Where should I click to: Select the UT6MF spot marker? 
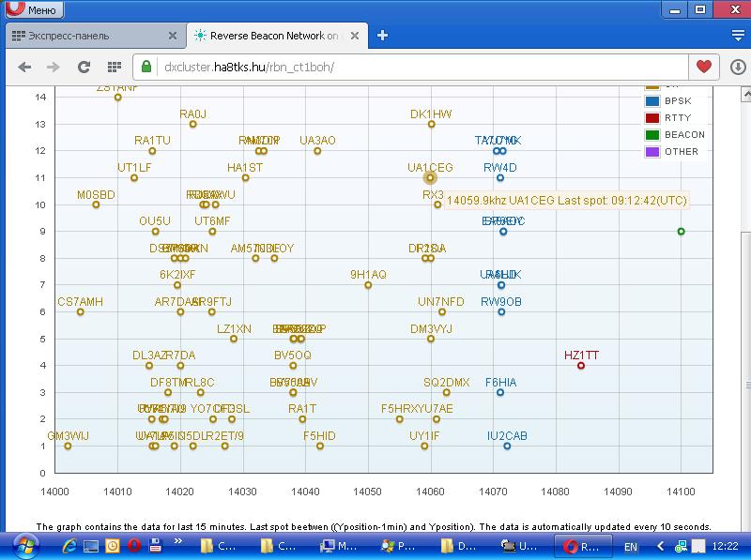[212, 231]
